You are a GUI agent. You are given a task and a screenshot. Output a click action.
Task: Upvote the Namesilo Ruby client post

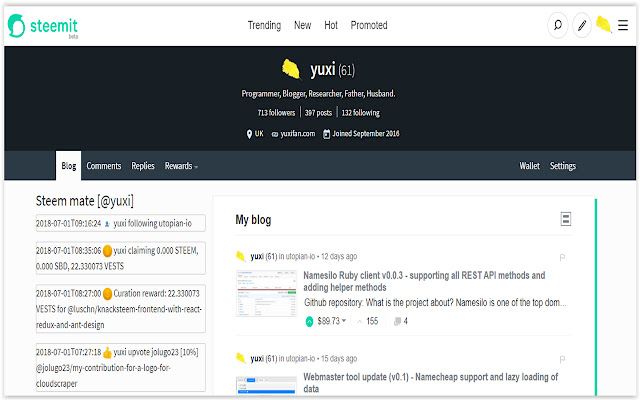pos(309,321)
